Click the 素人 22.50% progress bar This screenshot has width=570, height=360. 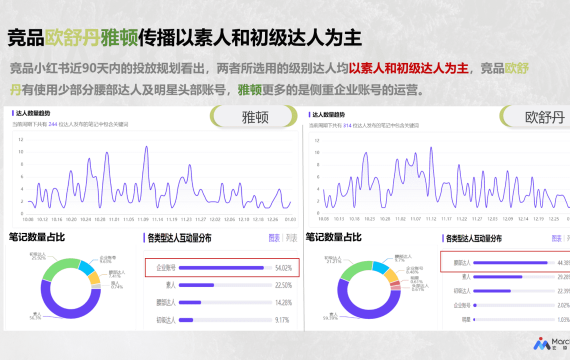[225, 285]
